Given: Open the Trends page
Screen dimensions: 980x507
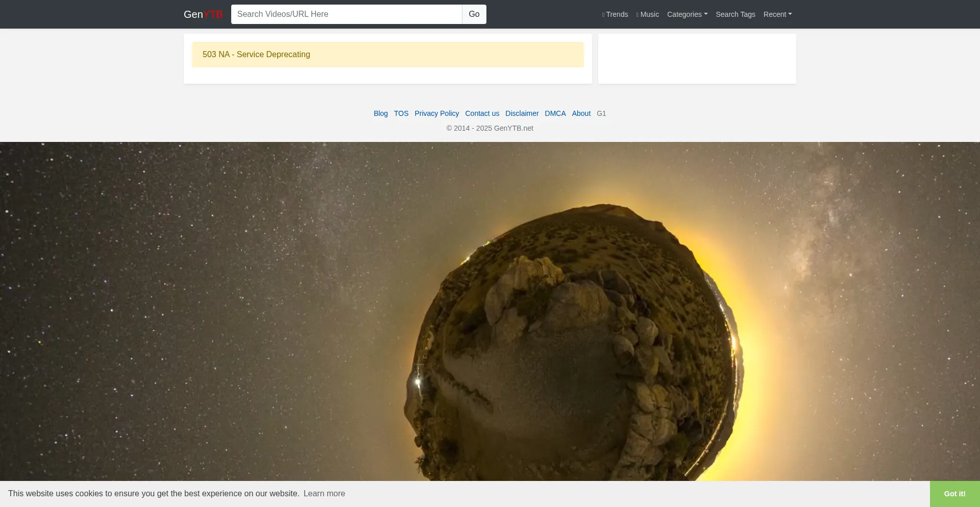Looking at the screenshot, I should (615, 14).
